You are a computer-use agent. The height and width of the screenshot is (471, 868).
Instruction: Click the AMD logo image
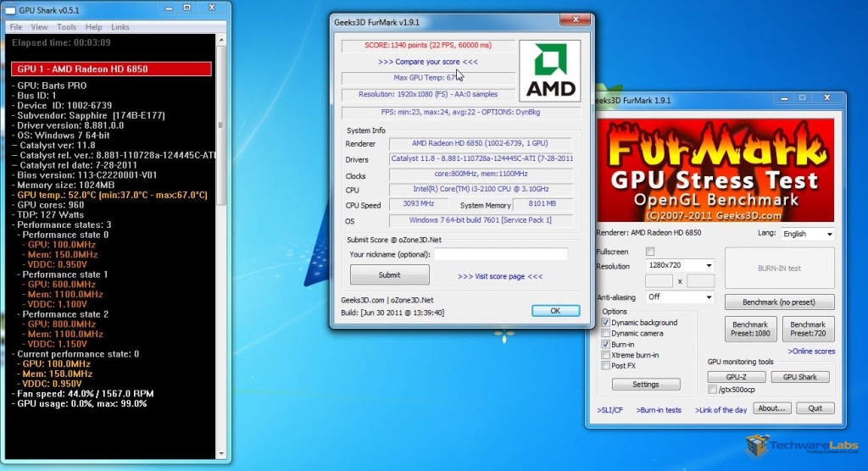[x=549, y=70]
